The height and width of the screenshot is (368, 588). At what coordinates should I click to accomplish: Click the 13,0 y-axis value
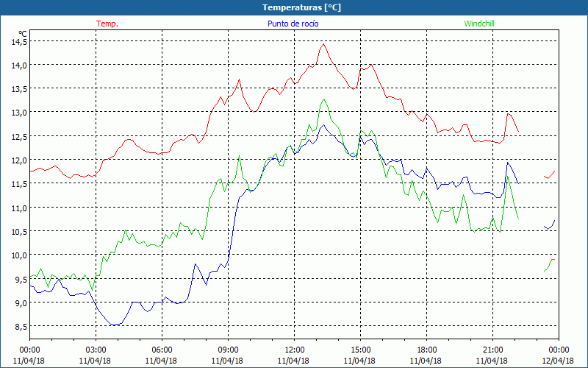tap(19, 113)
